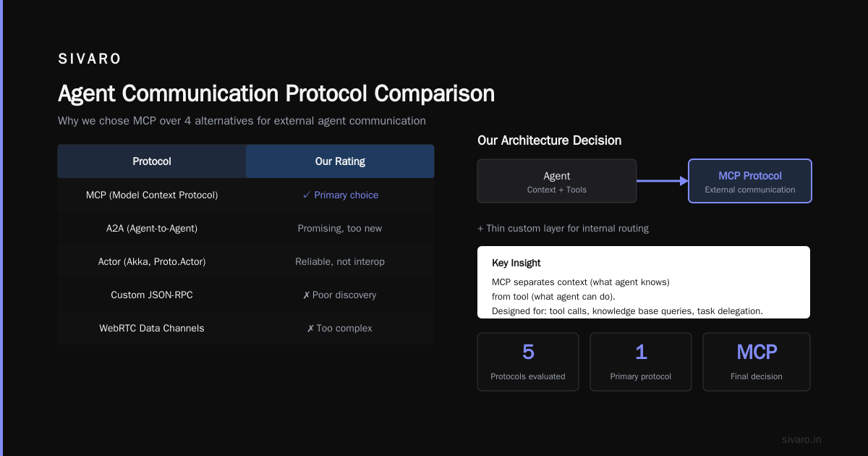Click the MCP (Model Context Protocol) row
The image size is (868, 456).
(246, 195)
